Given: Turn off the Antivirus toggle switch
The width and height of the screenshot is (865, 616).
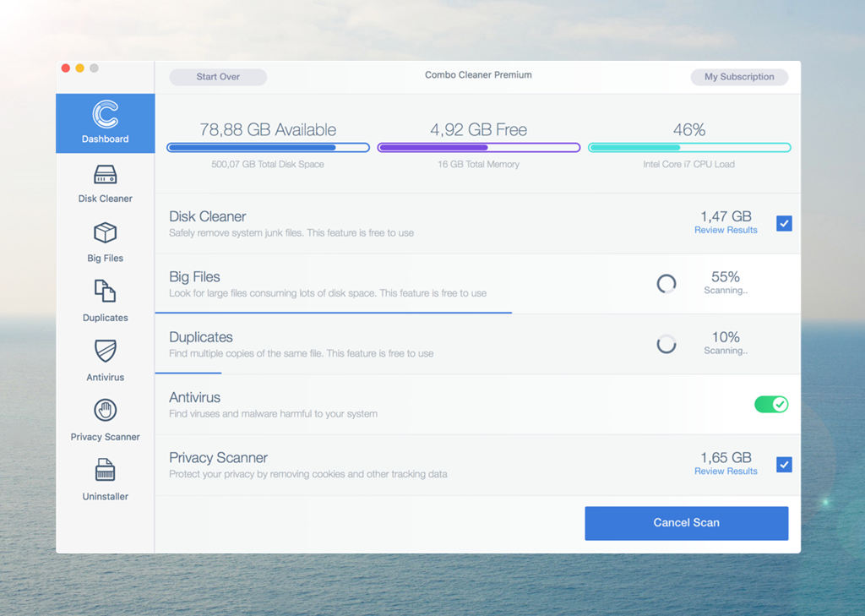Looking at the screenshot, I should coord(771,405).
